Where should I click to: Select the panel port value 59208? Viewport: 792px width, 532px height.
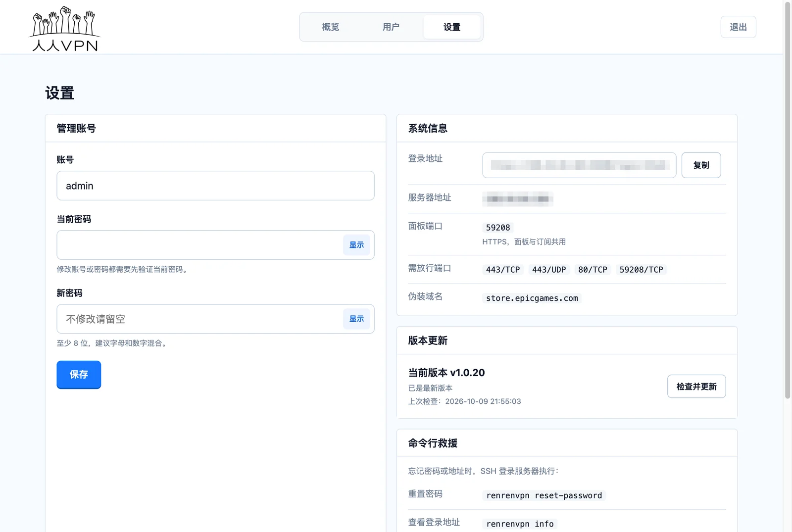coord(498,228)
